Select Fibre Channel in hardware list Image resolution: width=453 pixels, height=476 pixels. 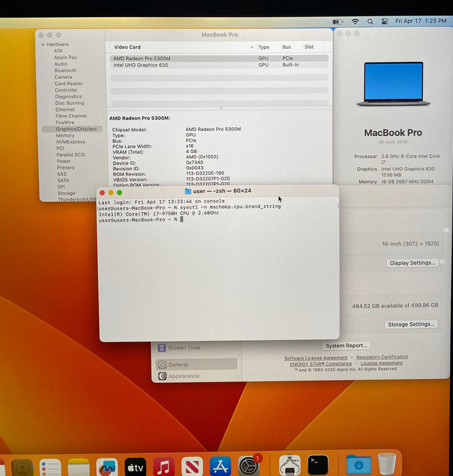71,116
